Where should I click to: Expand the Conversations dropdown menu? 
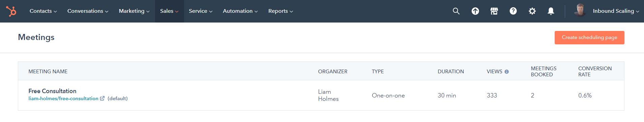88,11
